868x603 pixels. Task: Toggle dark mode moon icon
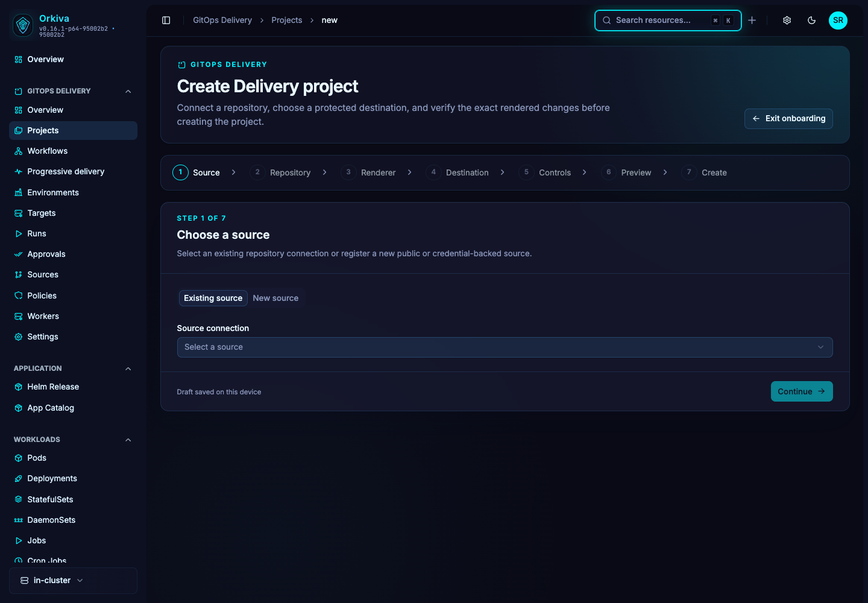(x=812, y=21)
